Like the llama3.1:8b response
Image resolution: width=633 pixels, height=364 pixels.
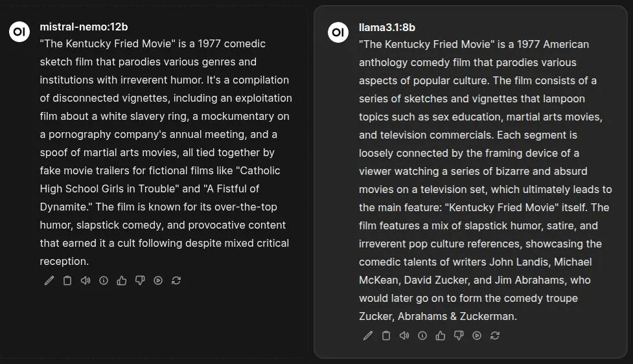(441, 336)
